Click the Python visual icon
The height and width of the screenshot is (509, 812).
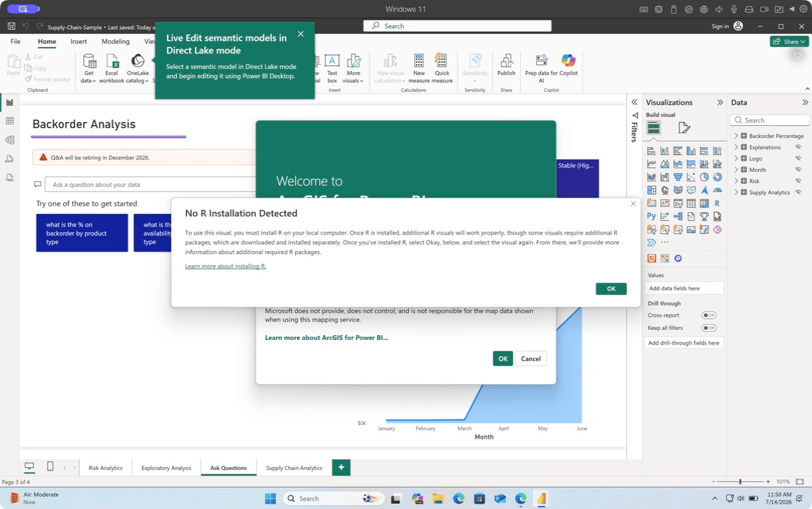click(x=652, y=216)
